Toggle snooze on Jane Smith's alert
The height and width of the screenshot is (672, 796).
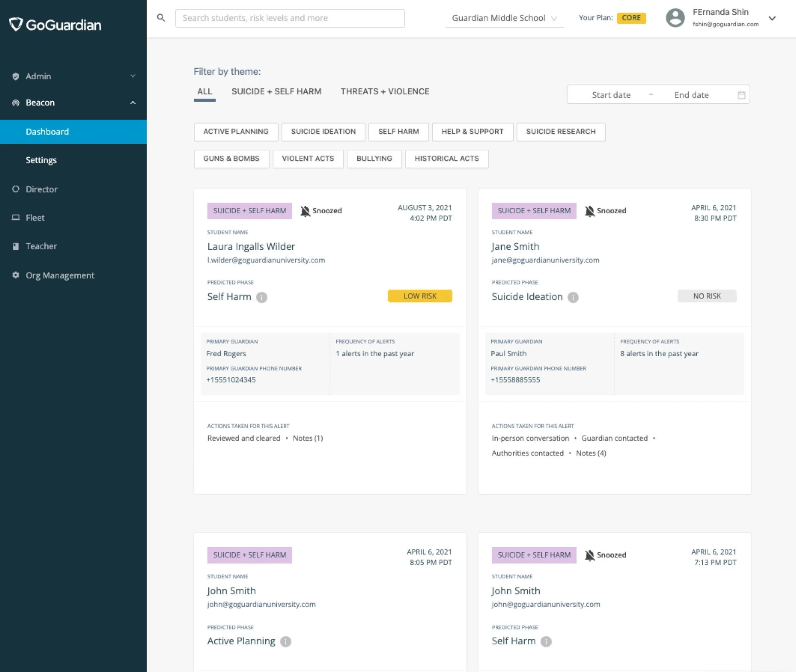[x=590, y=211]
